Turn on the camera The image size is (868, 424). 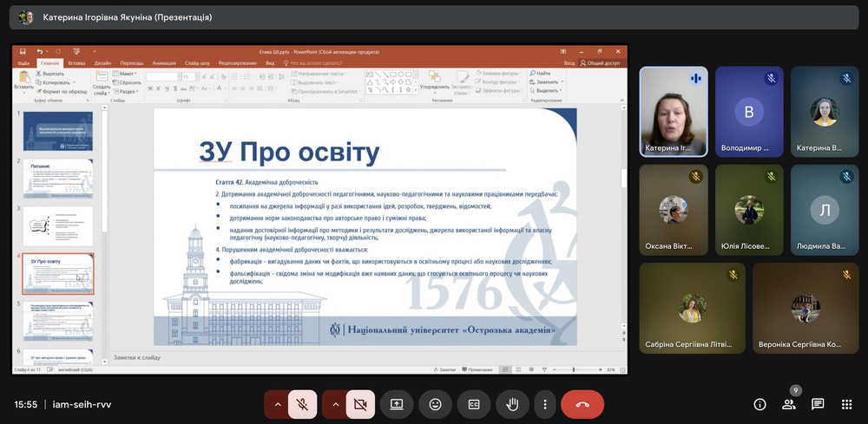tap(359, 404)
